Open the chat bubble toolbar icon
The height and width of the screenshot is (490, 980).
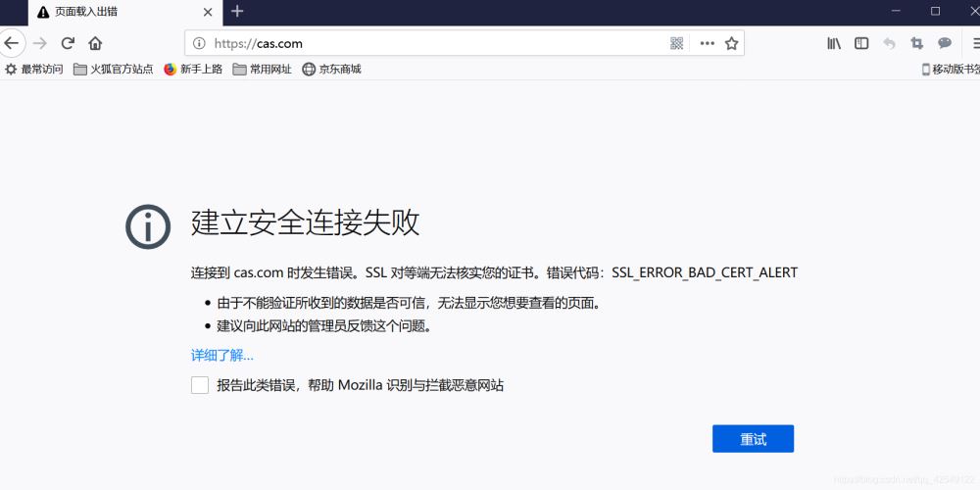click(945, 43)
